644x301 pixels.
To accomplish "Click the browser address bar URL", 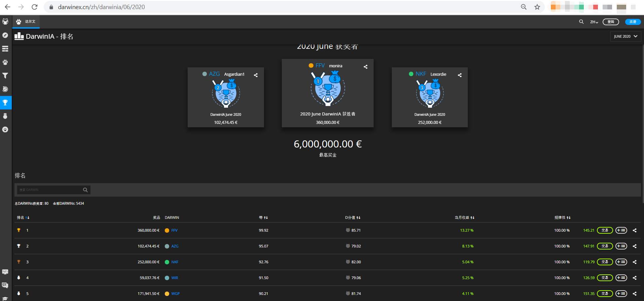I will click(101, 7).
